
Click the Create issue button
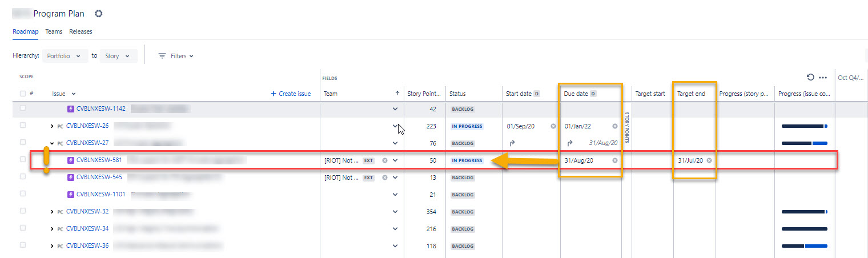[x=291, y=94]
